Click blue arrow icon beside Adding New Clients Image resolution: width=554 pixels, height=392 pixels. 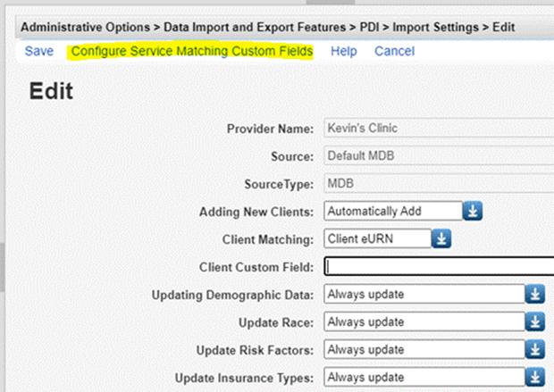[x=474, y=212]
